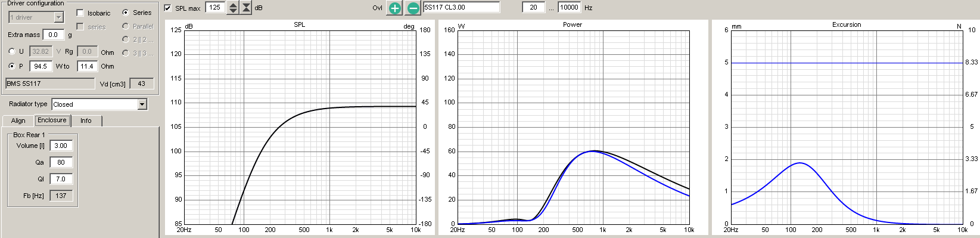This screenshot has width=980, height=238.
Task: Edit Rg resistance field
Action: pyautogui.click(x=88, y=52)
